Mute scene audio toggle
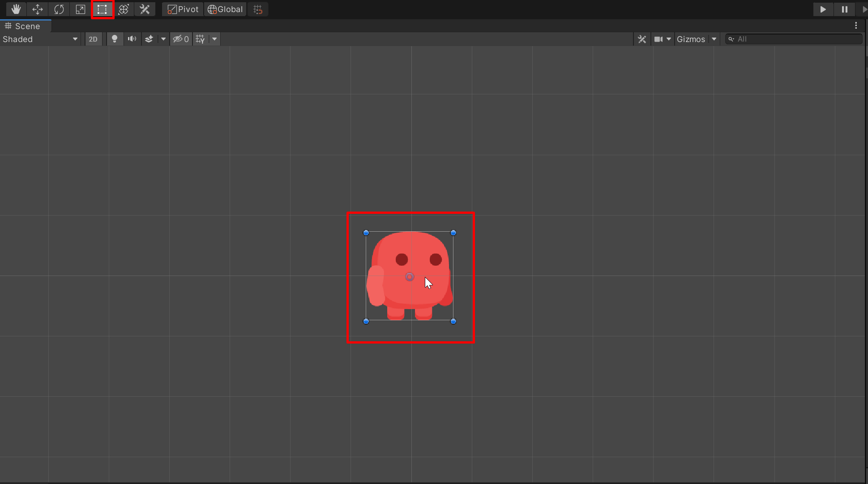 click(x=132, y=39)
